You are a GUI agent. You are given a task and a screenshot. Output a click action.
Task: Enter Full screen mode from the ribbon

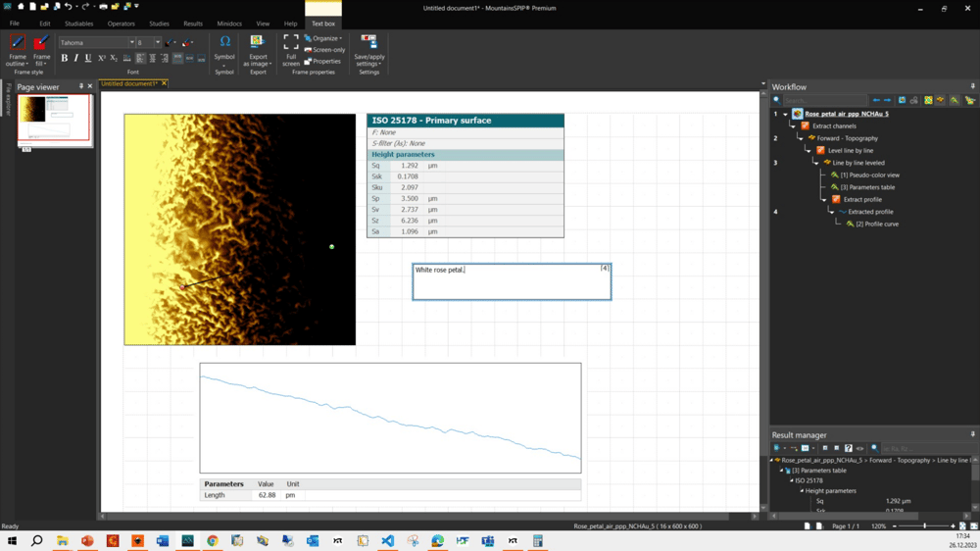click(x=291, y=50)
